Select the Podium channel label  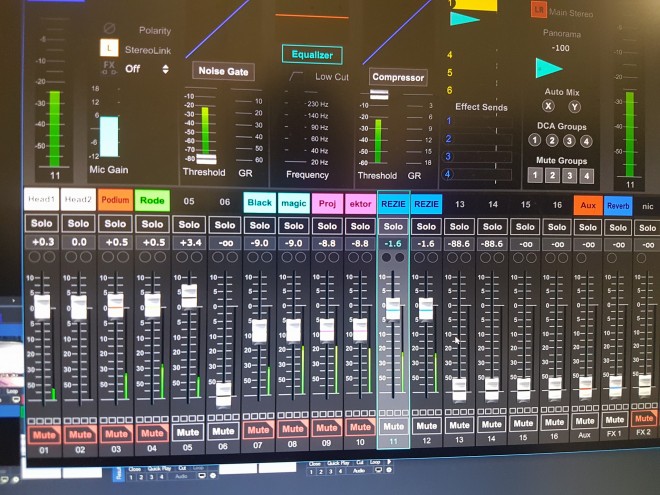click(115, 200)
